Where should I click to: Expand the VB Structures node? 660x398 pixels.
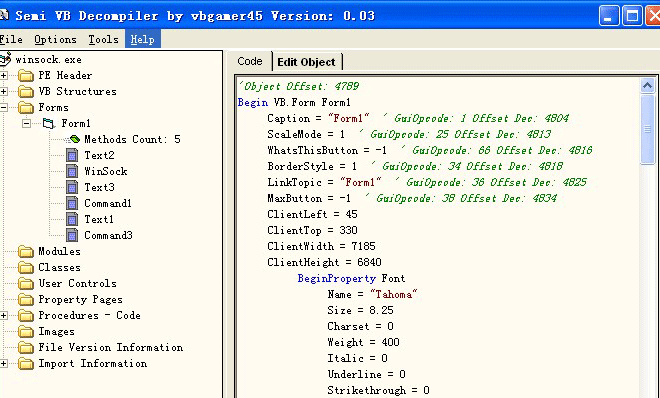3,92
